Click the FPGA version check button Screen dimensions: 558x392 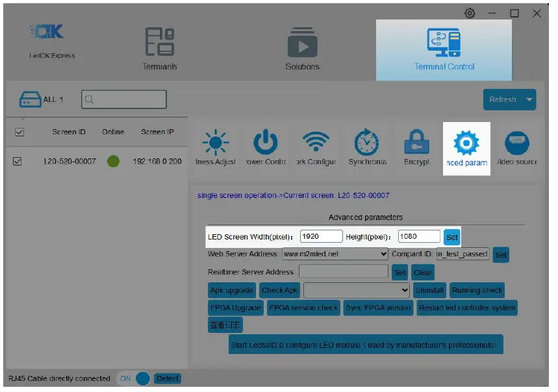coord(303,308)
